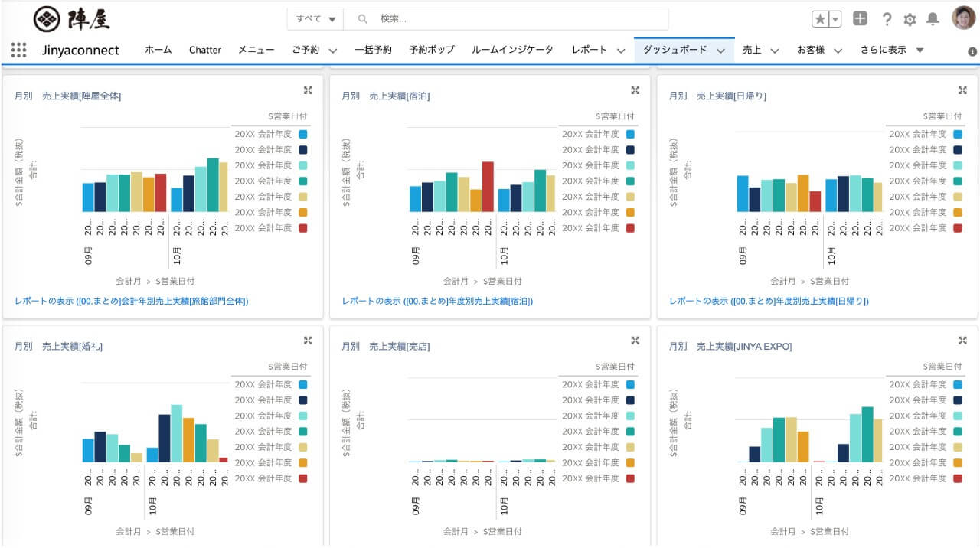This screenshot has width=980, height=548.
Task: Expand the ご予約 tab dropdown arrow
Action: tap(333, 51)
